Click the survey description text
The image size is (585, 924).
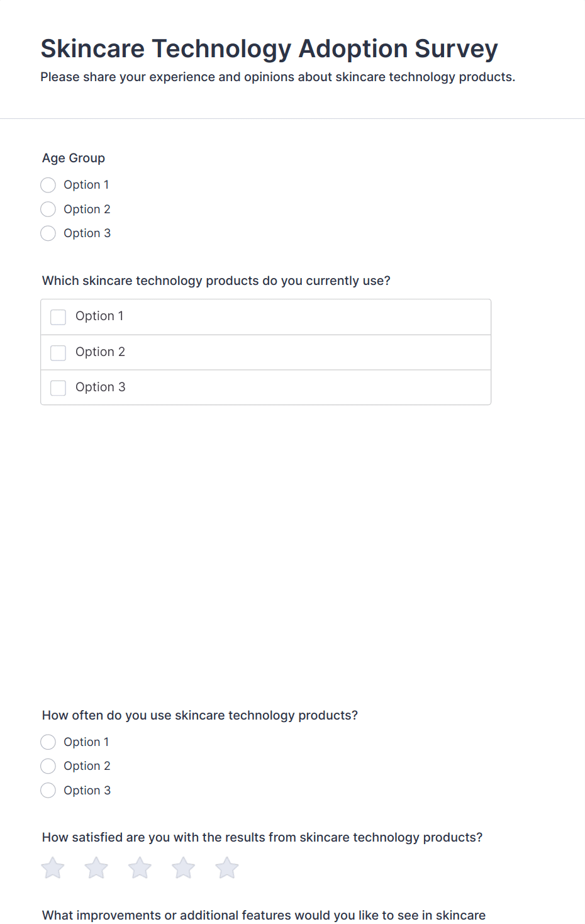(x=277, y=77)
